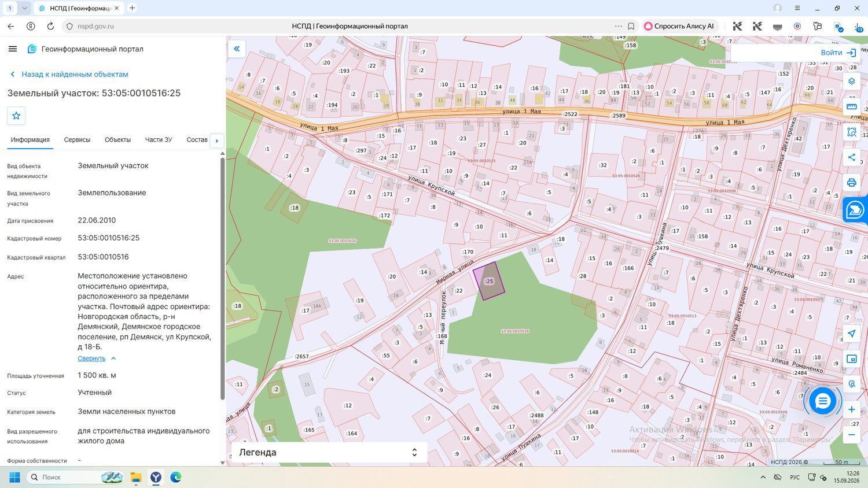Open the blue assistant widget on right edge
This screenshot has height=488, width=868.
coord(855,210)
